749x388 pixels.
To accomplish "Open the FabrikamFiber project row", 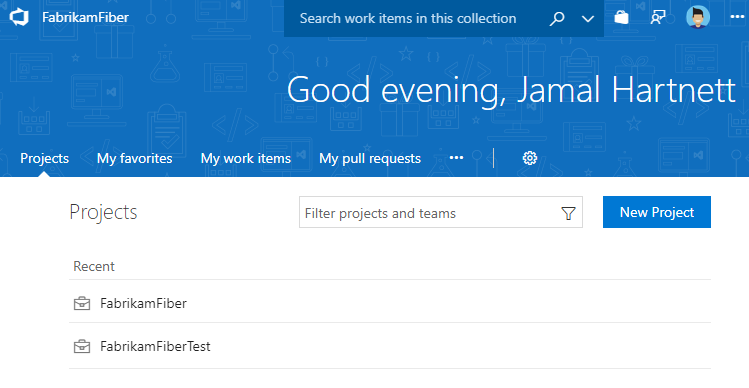I will [x=390, y=303].
